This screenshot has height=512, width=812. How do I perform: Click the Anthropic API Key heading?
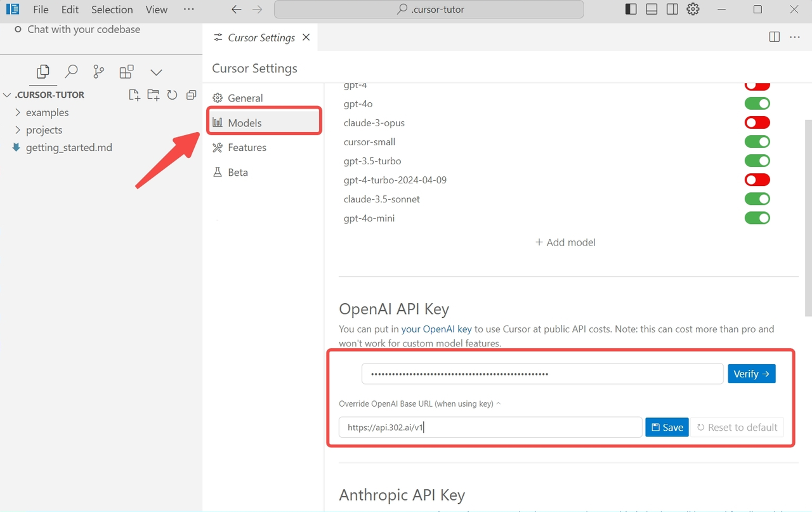pyautogui.click(x=402, y=495)
